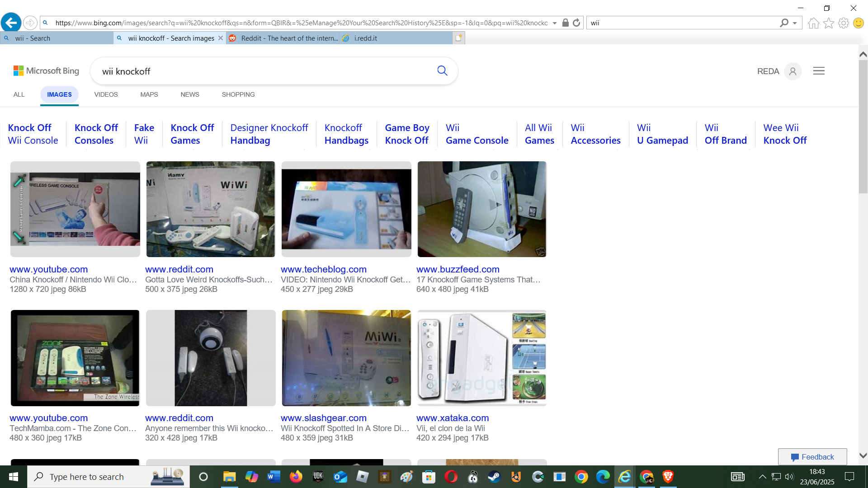Open the www.buzzfeed.com result link
868x488 pixels.
[x=458, y=269]
